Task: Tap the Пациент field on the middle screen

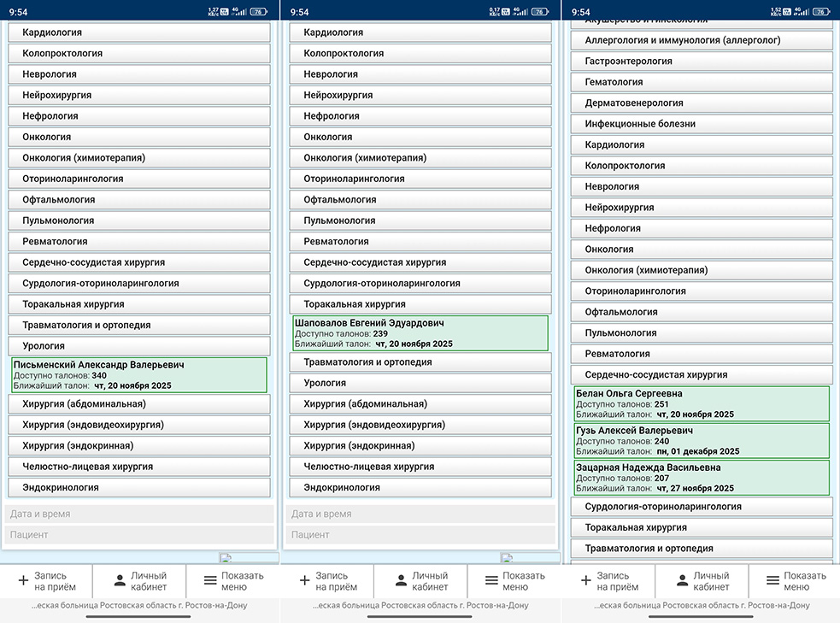Action: (420, 535)
